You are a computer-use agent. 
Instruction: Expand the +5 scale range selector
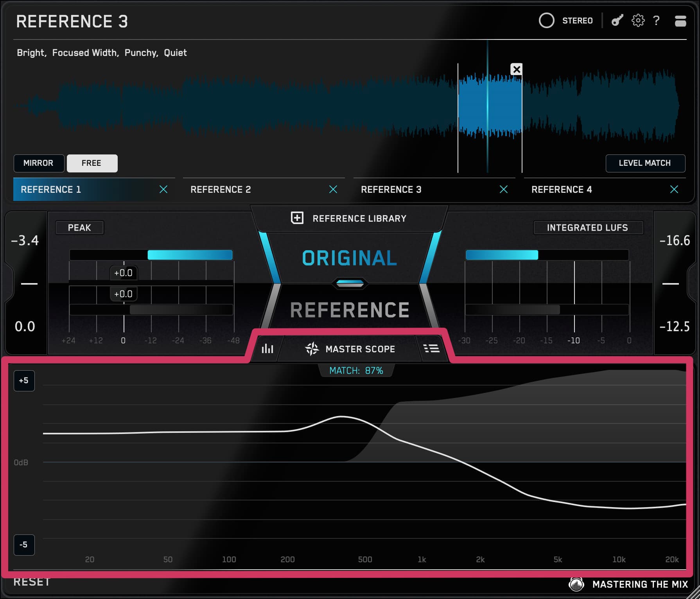point(24,380)
